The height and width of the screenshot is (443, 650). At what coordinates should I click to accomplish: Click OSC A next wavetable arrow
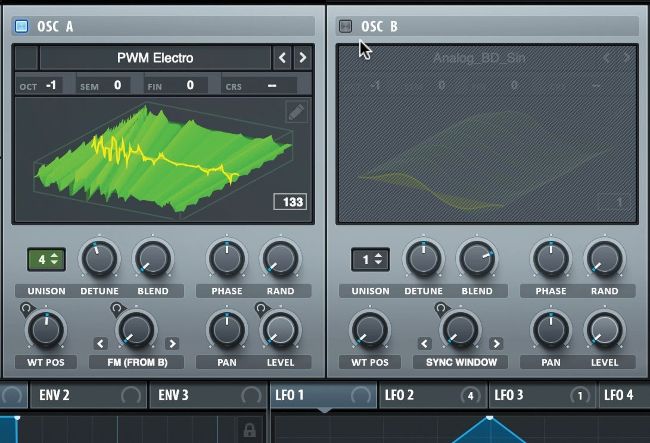click(302, 58)
